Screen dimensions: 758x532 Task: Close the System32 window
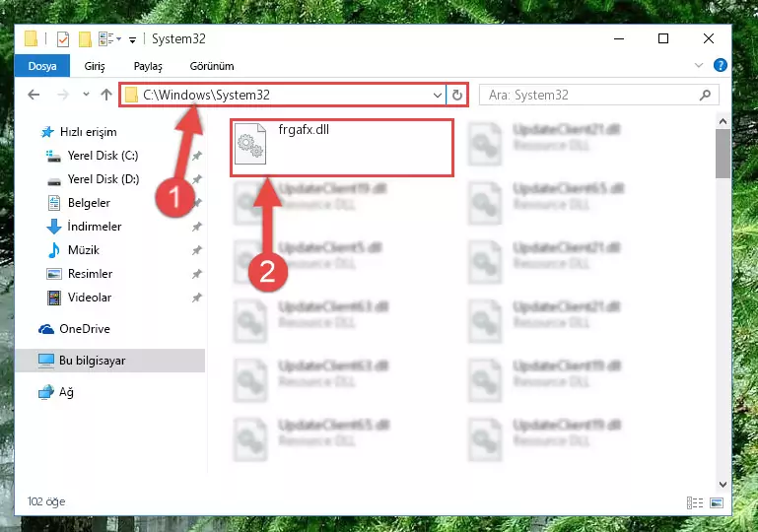click(x=708, y=38)
